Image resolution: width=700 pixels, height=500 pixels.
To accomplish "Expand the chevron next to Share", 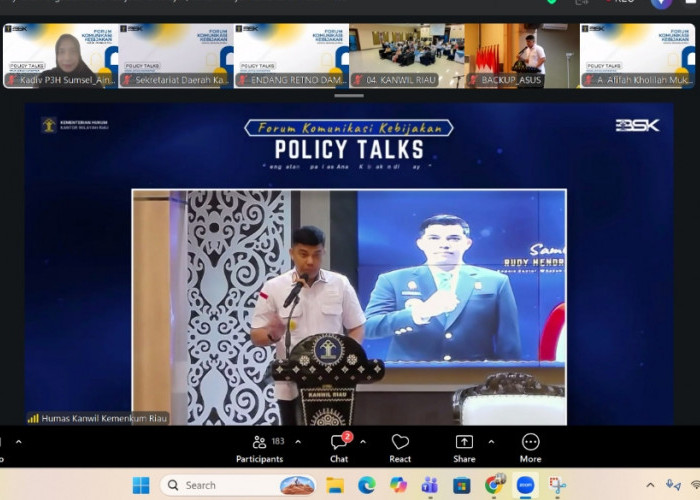I will tap(491, 442).
